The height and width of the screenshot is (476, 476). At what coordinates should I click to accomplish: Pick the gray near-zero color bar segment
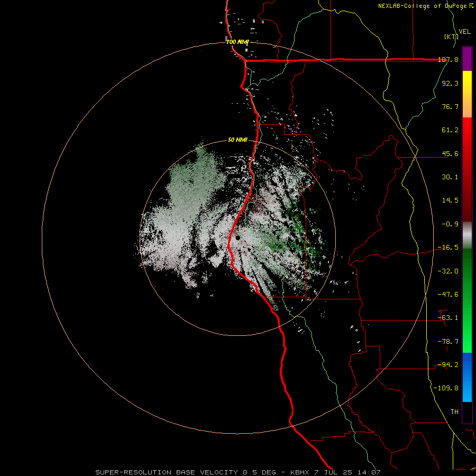[467, 235]
